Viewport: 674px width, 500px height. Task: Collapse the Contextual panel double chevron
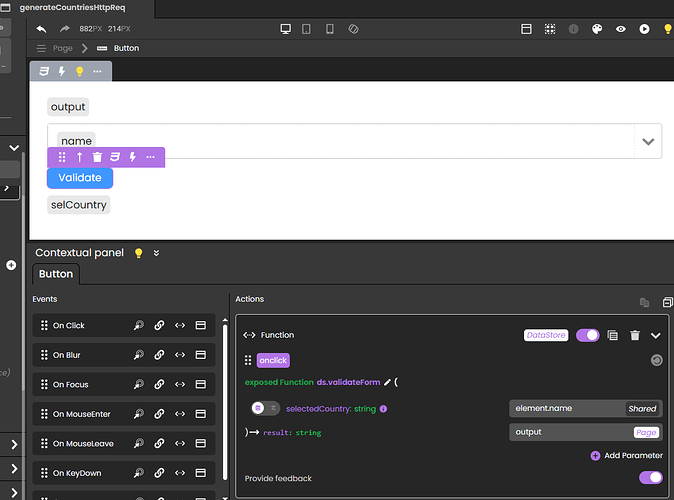(x=156, y=253)
